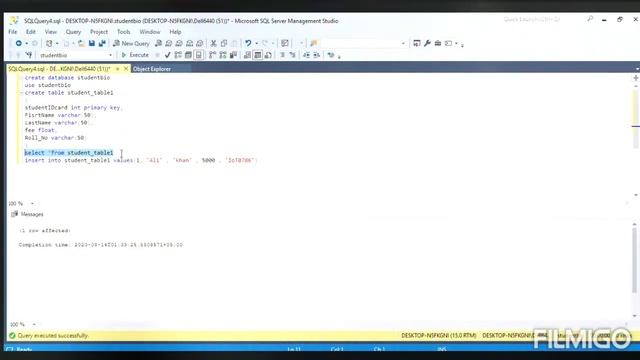Viewport: 640px width, 360px height.
Task: Click the Cut scissors icon
Action: click(x=213, y=43)
